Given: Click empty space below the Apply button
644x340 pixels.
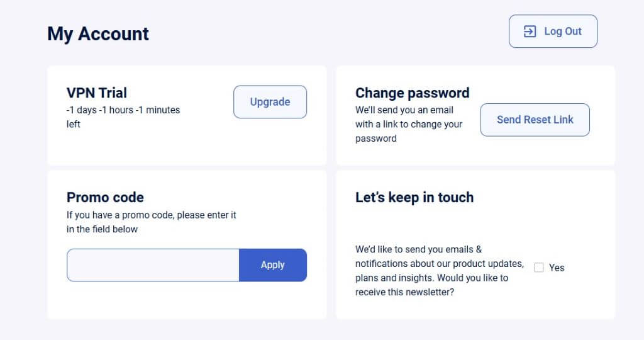Looking at the screenshot, I should point(273,301).
